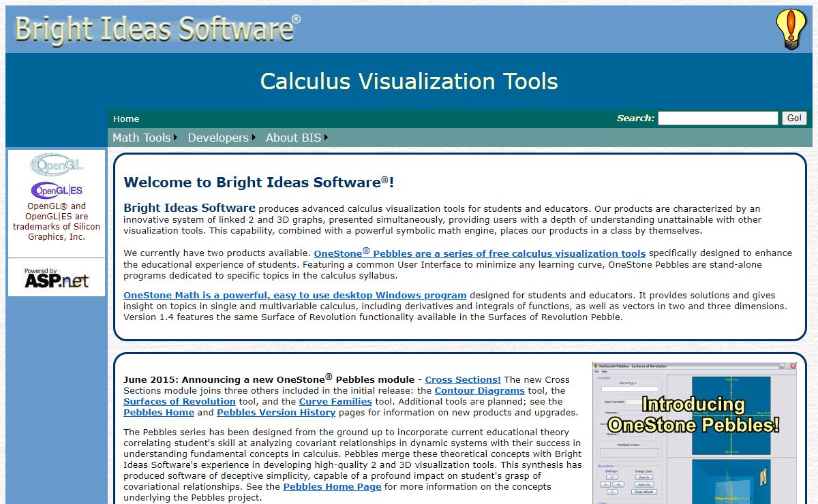The height and width of the screenshot is (504, 818).
Task: Follow the Contour Diagrams link
Action: pos(480,391)
